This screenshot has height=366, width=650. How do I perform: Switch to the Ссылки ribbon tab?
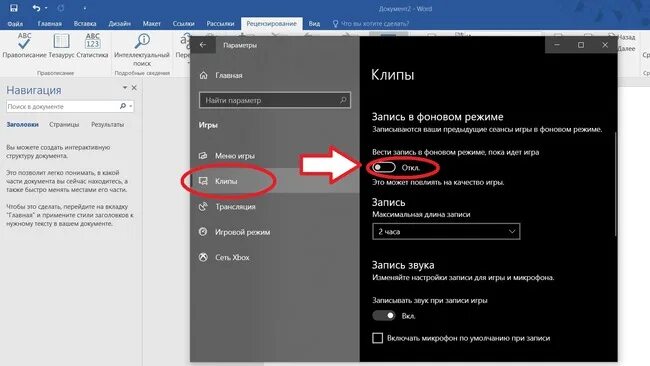[184, 24]
